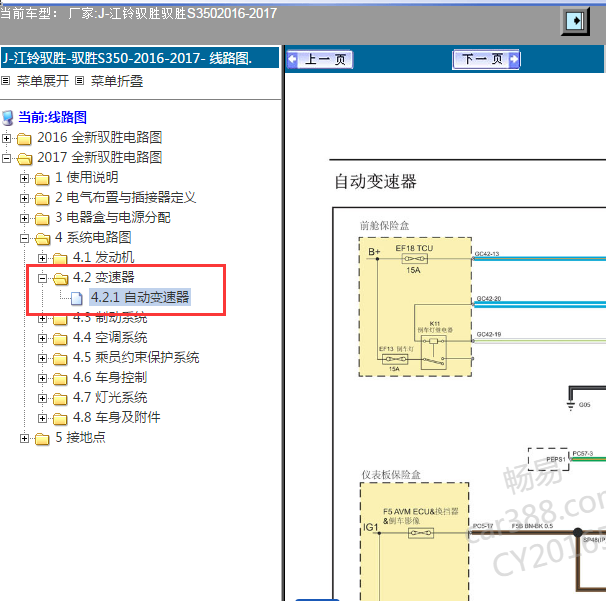Screen dimensions: 606x601
Task: Click folder icon of 2016 全新驭胜电路图
Action: (x=24, y=139)
